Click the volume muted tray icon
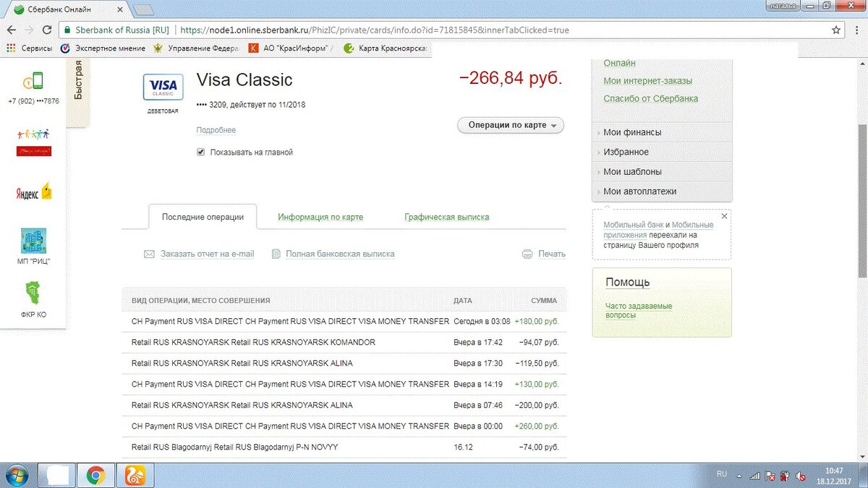This screenshot has height=488, width=868. point(801,476)
